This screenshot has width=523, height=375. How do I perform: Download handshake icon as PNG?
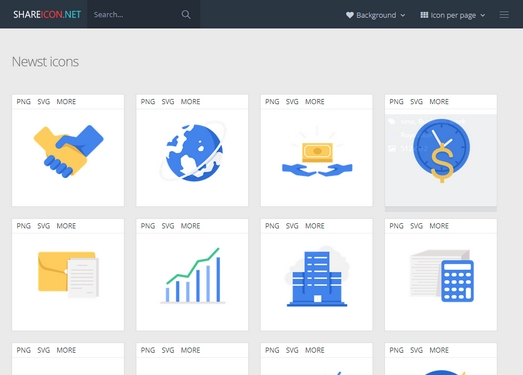point(23,101)
